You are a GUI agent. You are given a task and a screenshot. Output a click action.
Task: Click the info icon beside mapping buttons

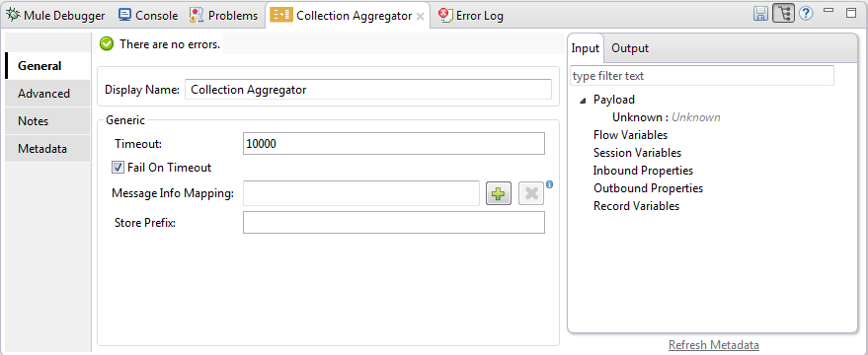pos(549,184)
